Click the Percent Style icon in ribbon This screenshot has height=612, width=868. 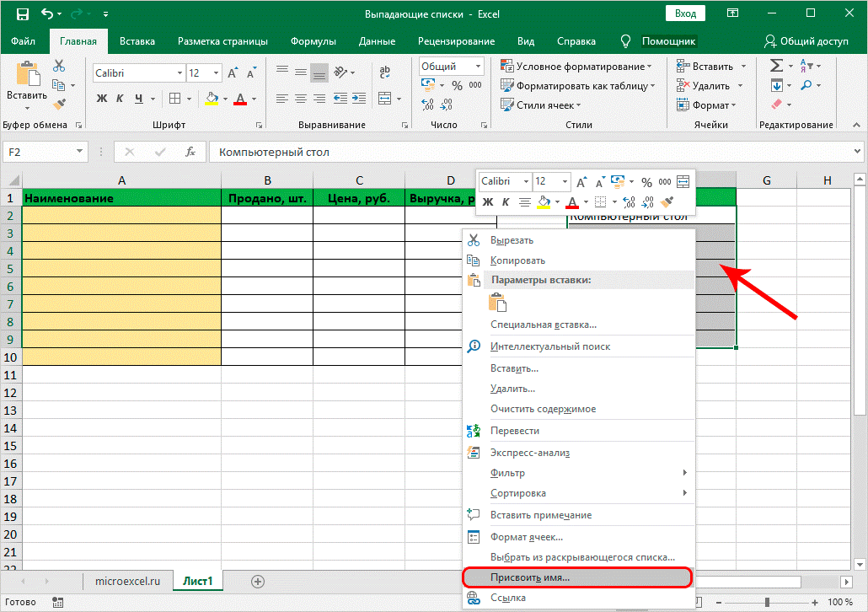(x=457, y=85)
